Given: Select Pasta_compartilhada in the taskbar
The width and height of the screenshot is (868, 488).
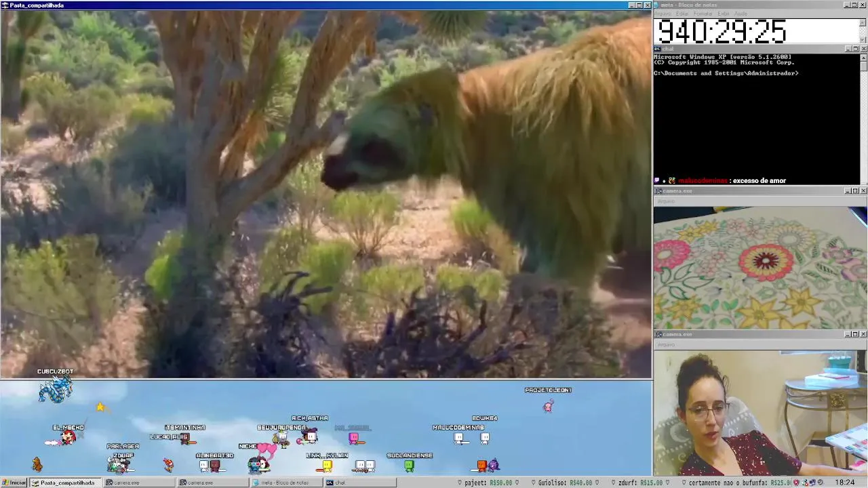Looking at the screenshot, I should pos(65,483).
